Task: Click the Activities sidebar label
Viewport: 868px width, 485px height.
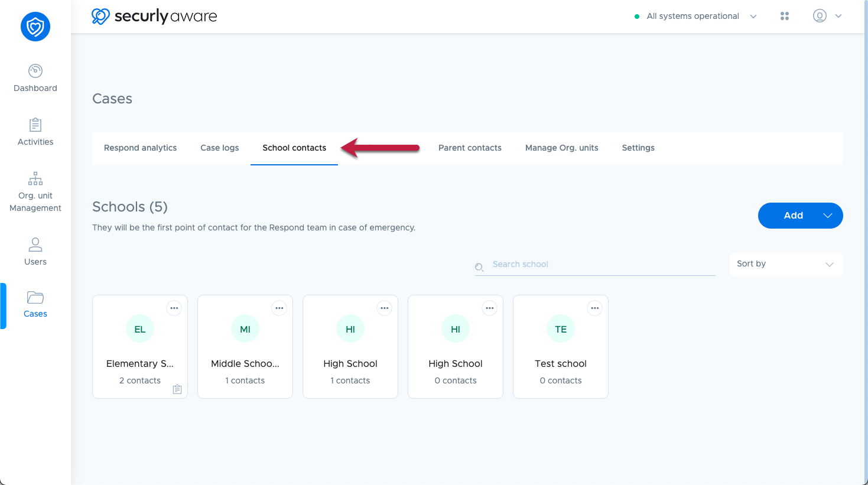Action: pyautogui.click(x=35, y=142)
